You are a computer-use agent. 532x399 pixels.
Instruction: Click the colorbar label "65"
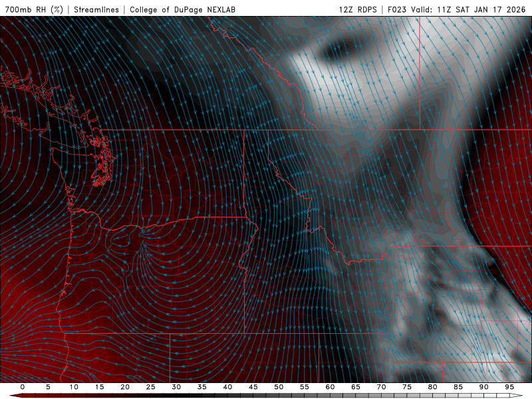click(x=356, y=387)
